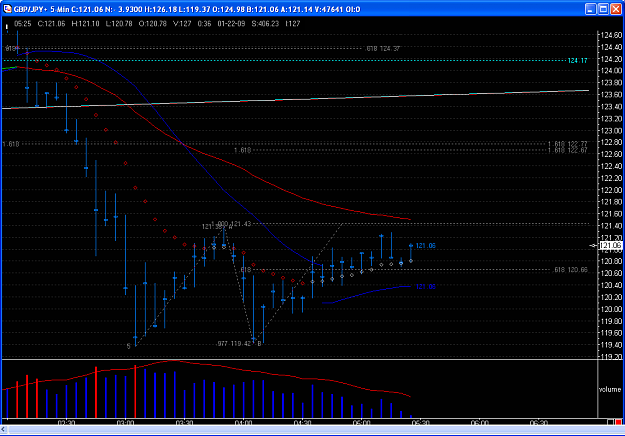The width and height of the screenshot is (625, 436).
Task: Click the 119.40 price axis label
Action: pos(611,345)
